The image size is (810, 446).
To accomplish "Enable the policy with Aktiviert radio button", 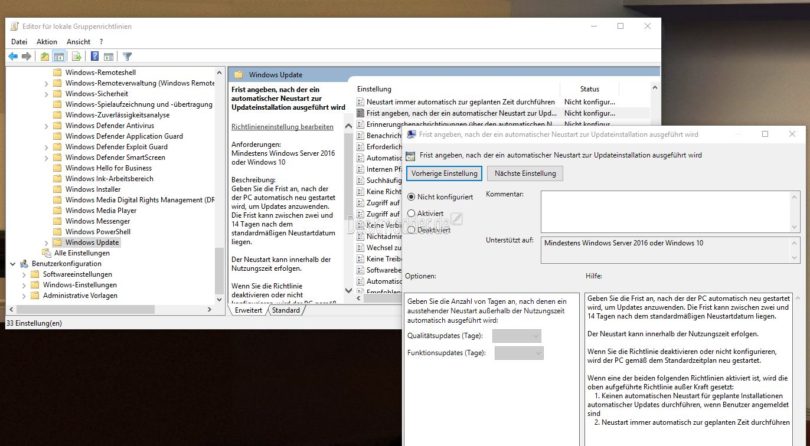I will (411, 213).
